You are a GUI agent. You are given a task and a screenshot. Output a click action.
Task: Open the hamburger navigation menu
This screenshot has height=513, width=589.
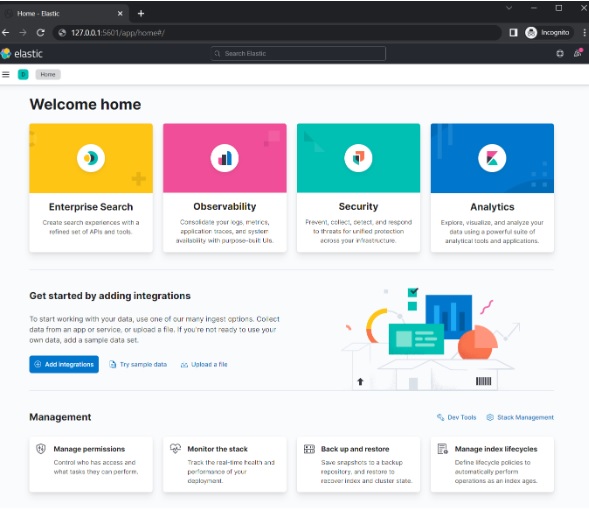(x=6, y=74)
